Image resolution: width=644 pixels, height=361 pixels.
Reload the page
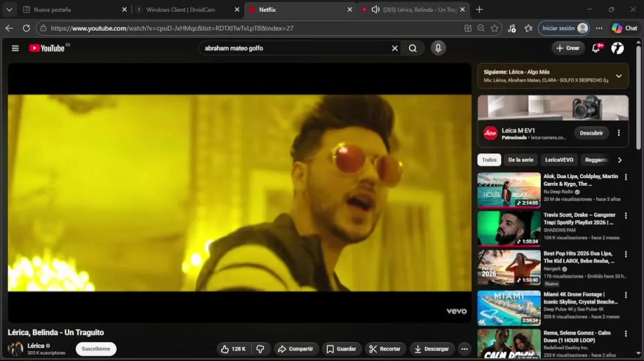tap(26, 28)
